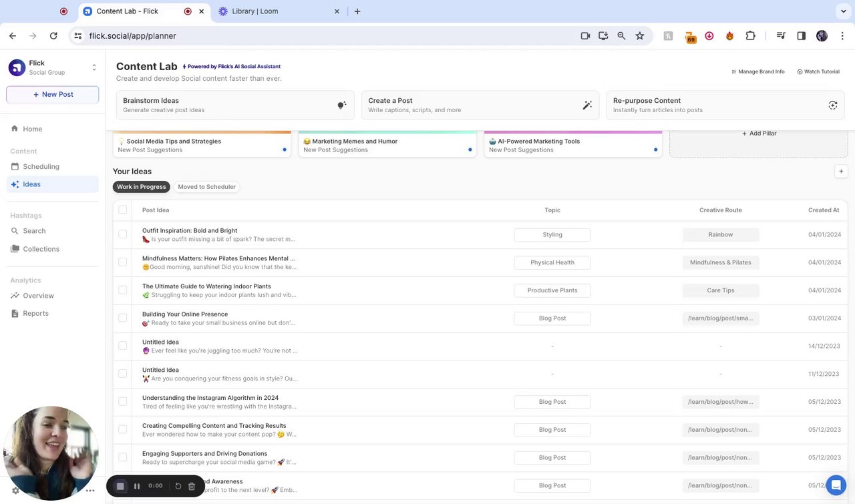Open browser side panel icon
The width and height of the screenshot is (855, 504).
click(802, 36)
